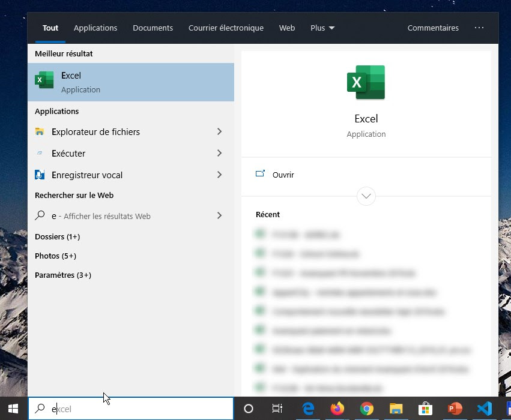Switch to the Courrier électronique tab

coord(226,28)
